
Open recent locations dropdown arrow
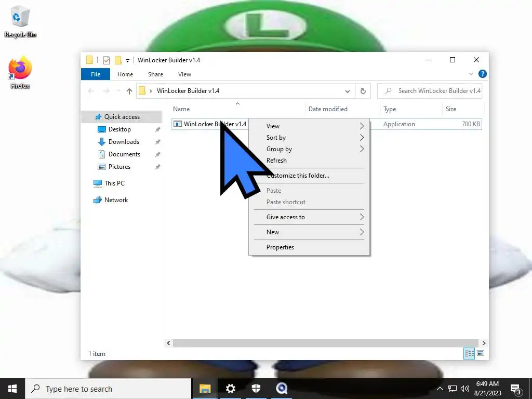click(x=118, y=91)
